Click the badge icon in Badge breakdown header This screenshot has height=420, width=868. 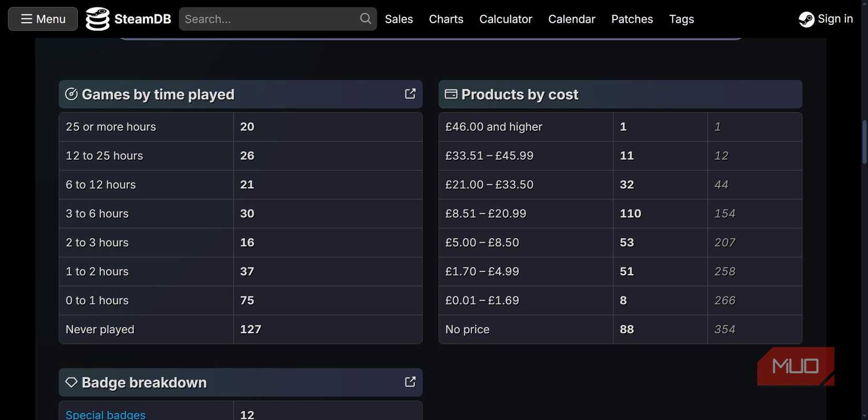click(71, 382)
